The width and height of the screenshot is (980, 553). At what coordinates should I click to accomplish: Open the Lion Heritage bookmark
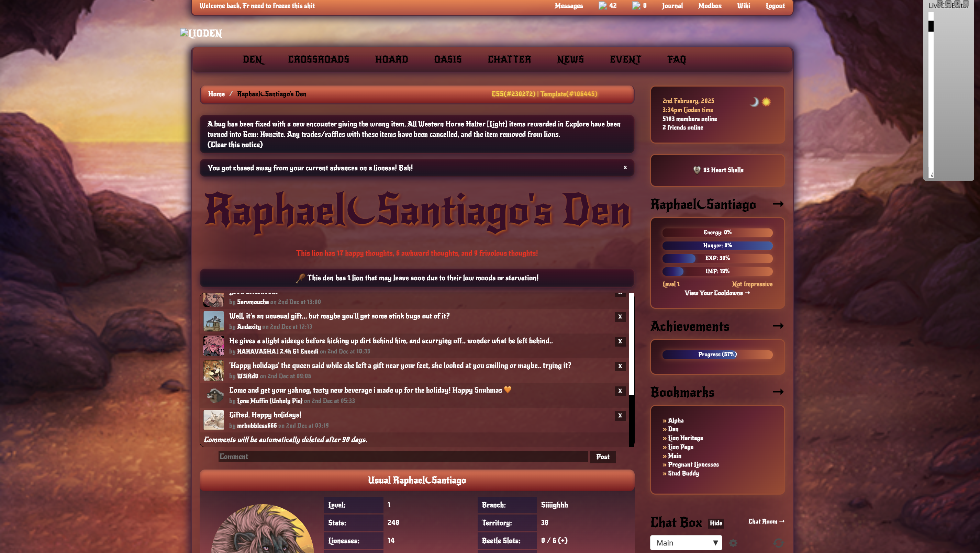coord(686,438)
